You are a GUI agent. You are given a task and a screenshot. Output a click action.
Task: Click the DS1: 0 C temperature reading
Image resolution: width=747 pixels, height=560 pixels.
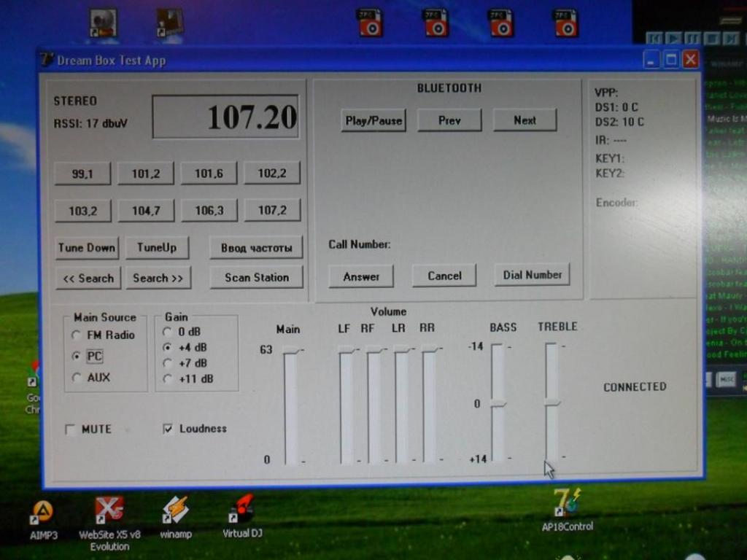point(616,107)
